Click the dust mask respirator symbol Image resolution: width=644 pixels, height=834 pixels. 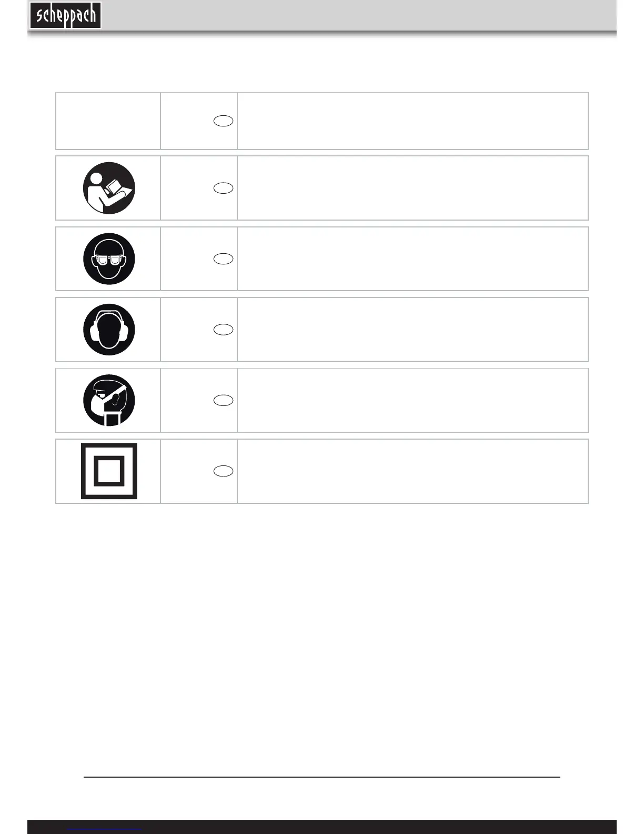(x=109, y=400)
